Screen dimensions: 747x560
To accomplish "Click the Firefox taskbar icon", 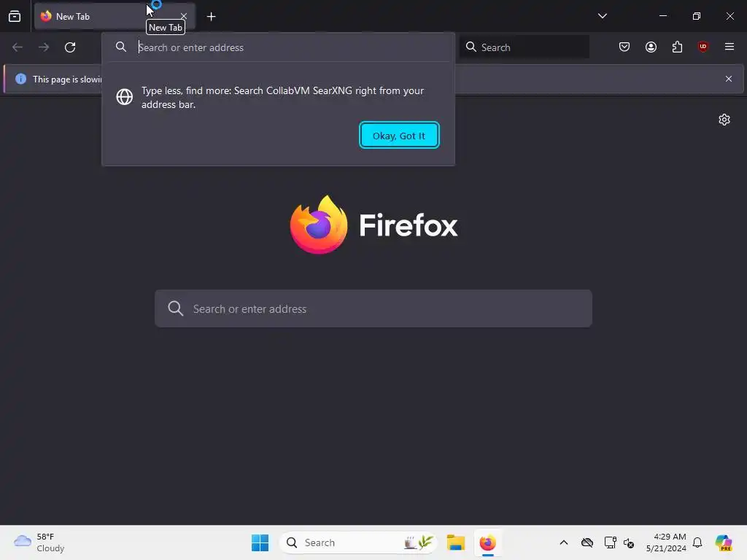I will click(488, 542).
